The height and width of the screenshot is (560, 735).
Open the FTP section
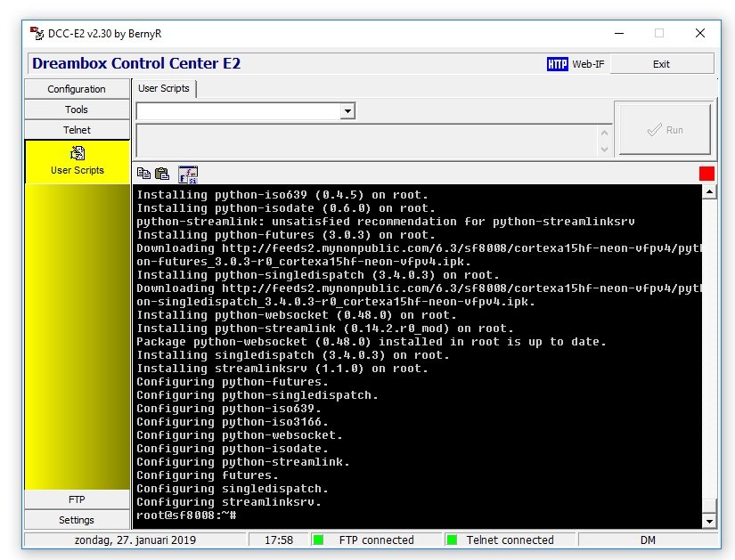click(77, 499)
